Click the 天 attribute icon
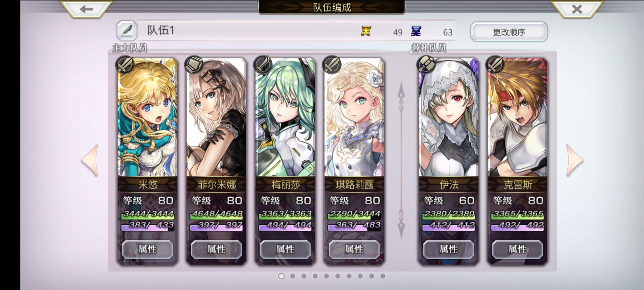Screen dimensions: 644x290 point(366,31)
